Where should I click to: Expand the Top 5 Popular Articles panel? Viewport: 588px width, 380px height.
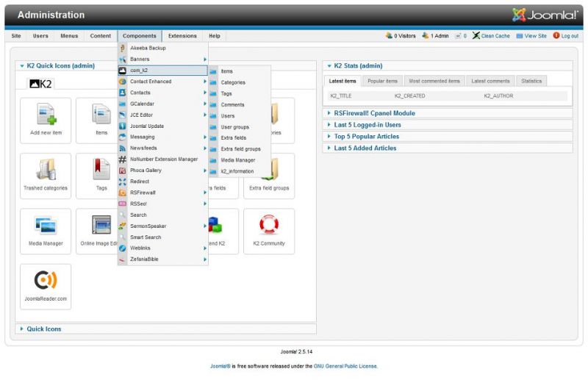(329, 136)
